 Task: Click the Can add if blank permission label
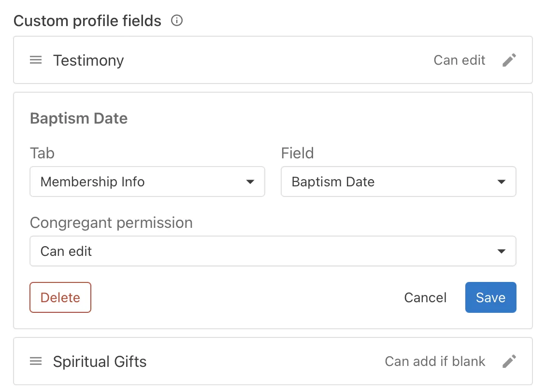point(435,362)
